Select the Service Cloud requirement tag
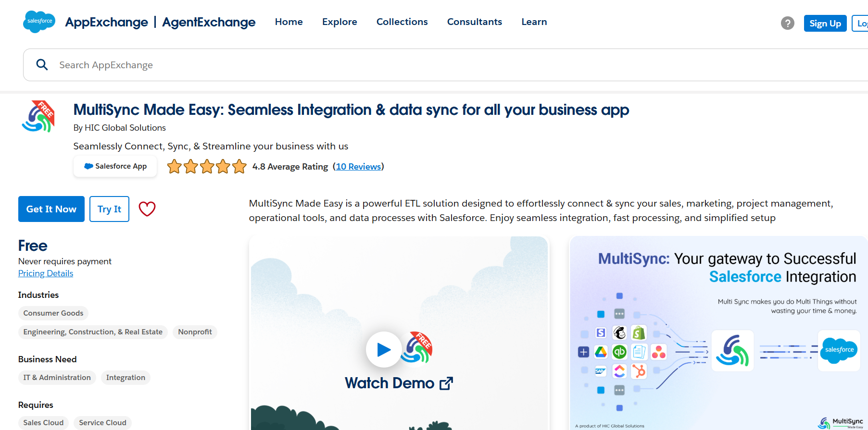The image size is (868, 430). coord(102,423)
